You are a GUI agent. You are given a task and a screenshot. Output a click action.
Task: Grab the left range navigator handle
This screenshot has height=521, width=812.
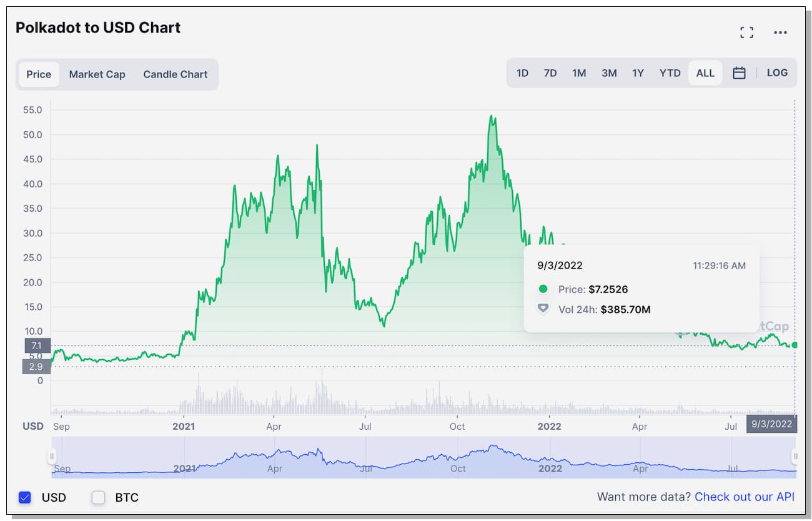coord(52,457)
